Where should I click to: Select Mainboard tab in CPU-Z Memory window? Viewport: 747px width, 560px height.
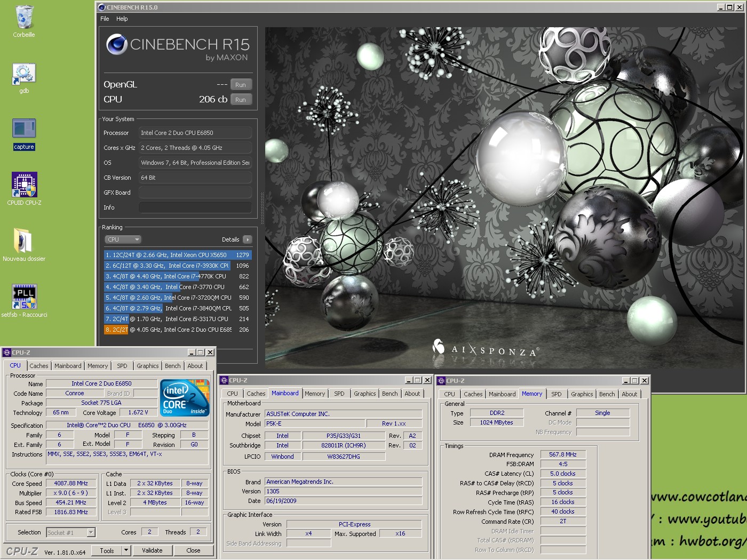(x=502, y=394)
